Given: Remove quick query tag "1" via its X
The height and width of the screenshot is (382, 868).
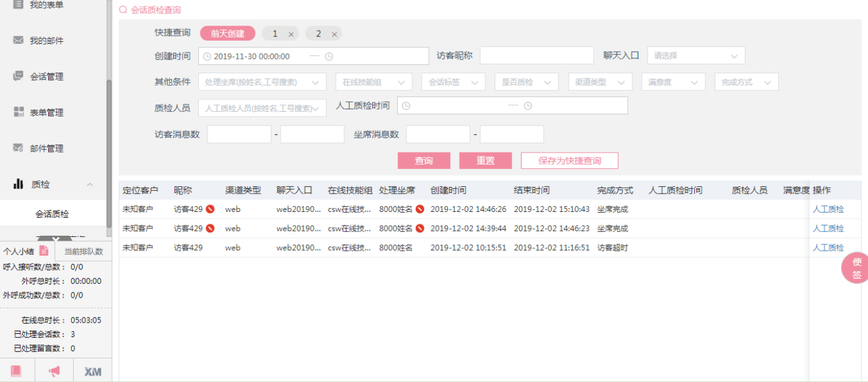Looking at the screenshot, I should (291, 34).
